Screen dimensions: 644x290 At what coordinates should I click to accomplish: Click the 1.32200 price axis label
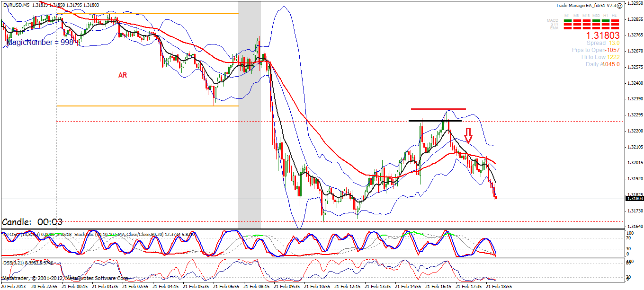point(635,131)
